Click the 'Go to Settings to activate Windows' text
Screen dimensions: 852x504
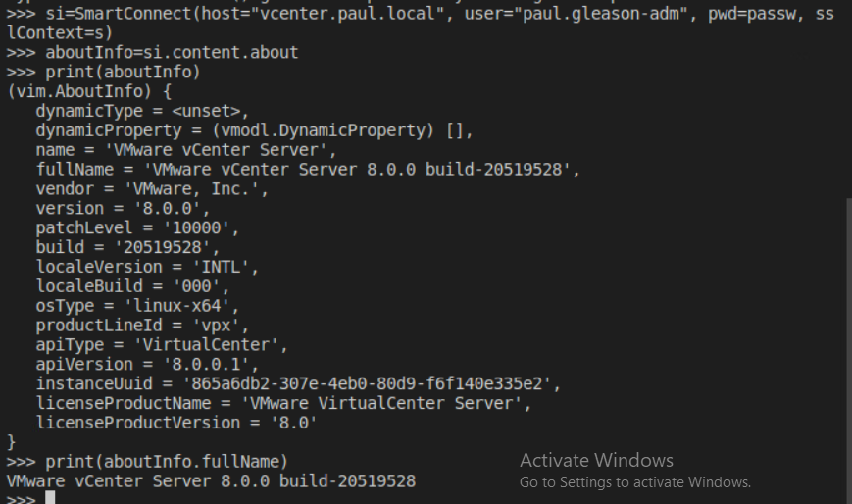pyautogui.click(x=634, y=481)
